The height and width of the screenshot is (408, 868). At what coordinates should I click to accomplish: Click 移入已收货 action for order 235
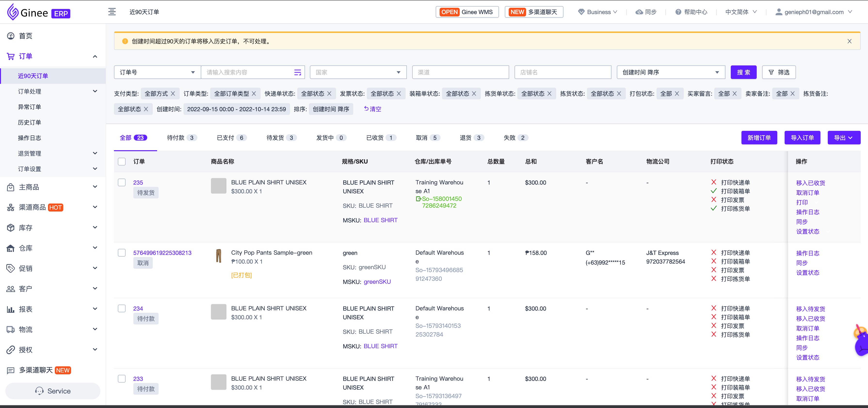tap(810, 183)
